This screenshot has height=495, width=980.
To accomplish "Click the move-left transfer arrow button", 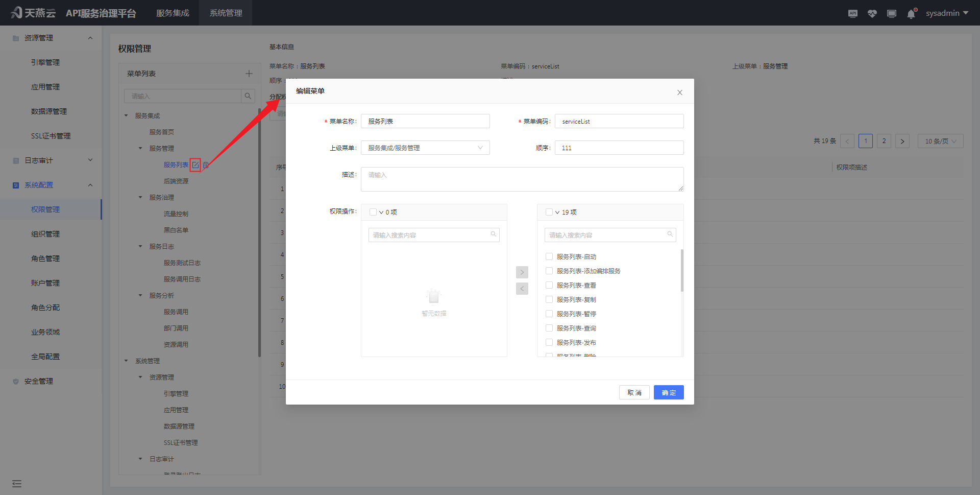I will [x=522, y=289].
